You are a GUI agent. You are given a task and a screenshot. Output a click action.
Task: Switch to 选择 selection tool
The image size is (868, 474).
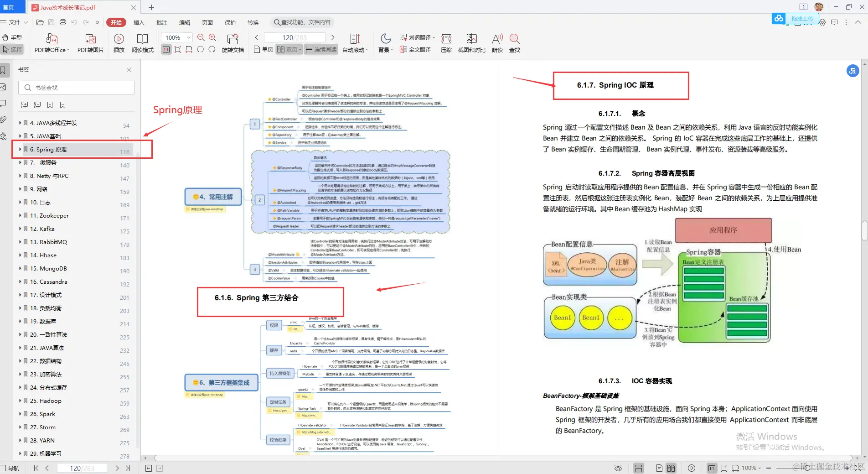point(12,49)
